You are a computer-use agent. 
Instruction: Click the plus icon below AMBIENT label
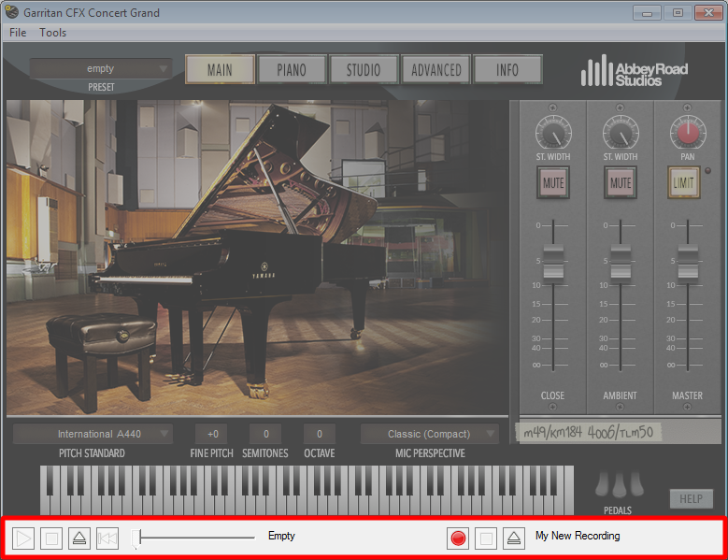(x=620, y=408)
